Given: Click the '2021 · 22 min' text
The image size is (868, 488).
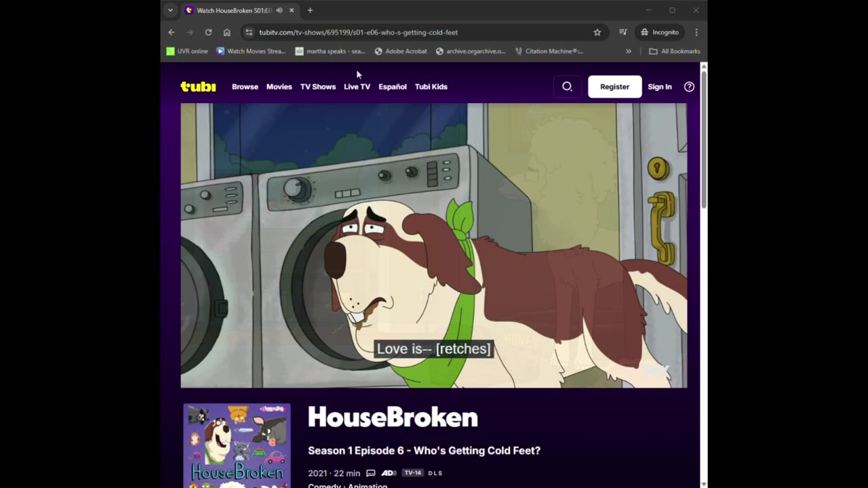Looking at the screenshot, I should click(x=334, y=473).
